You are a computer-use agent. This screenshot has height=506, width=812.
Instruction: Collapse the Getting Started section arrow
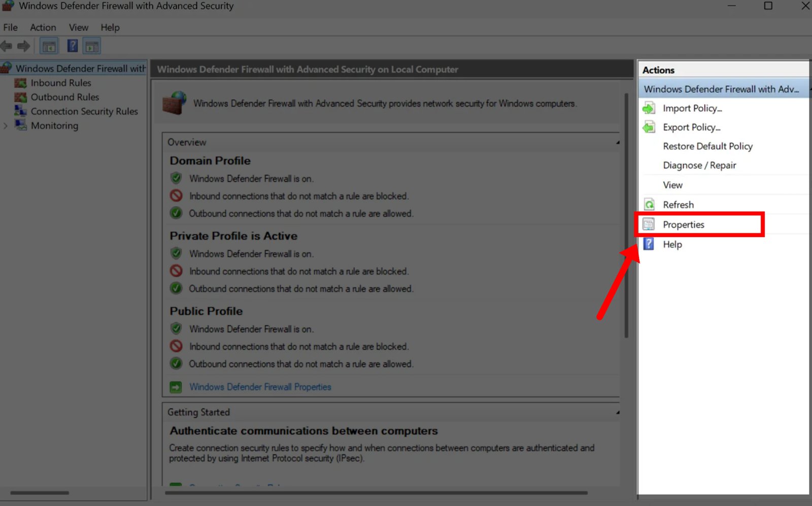(618, 413)
